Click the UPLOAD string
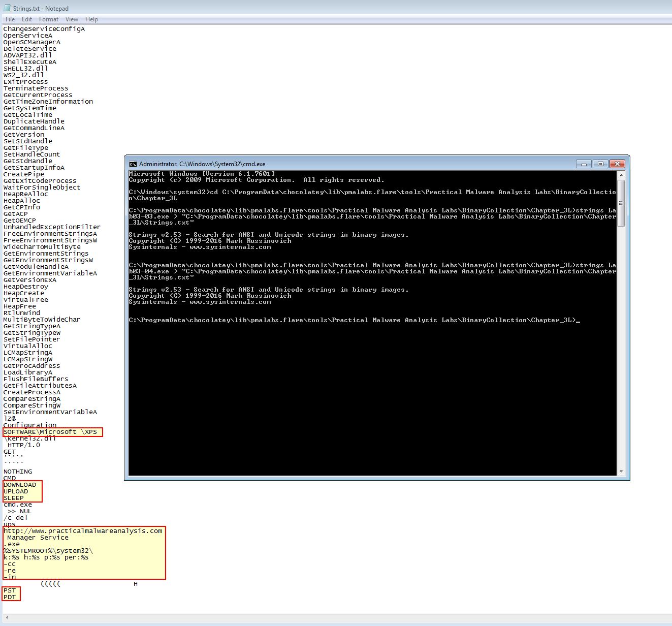 pyautogui.click(x=16, y=491)
